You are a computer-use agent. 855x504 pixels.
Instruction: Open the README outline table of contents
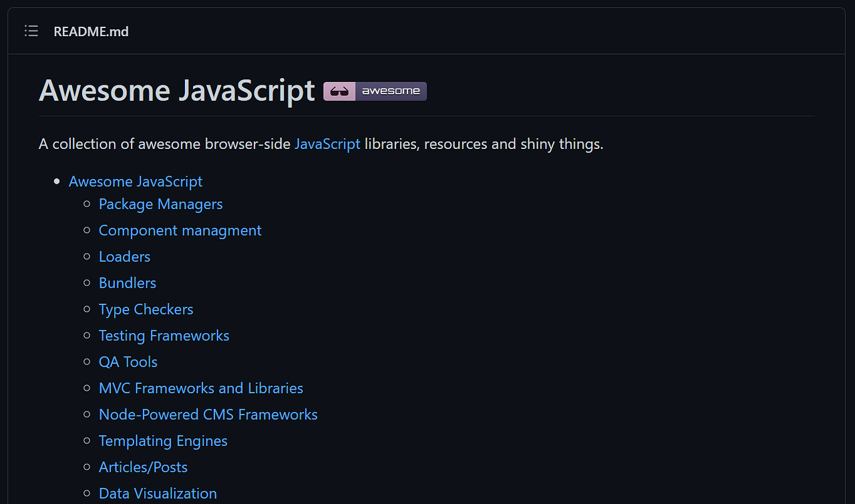click(31, 31)
